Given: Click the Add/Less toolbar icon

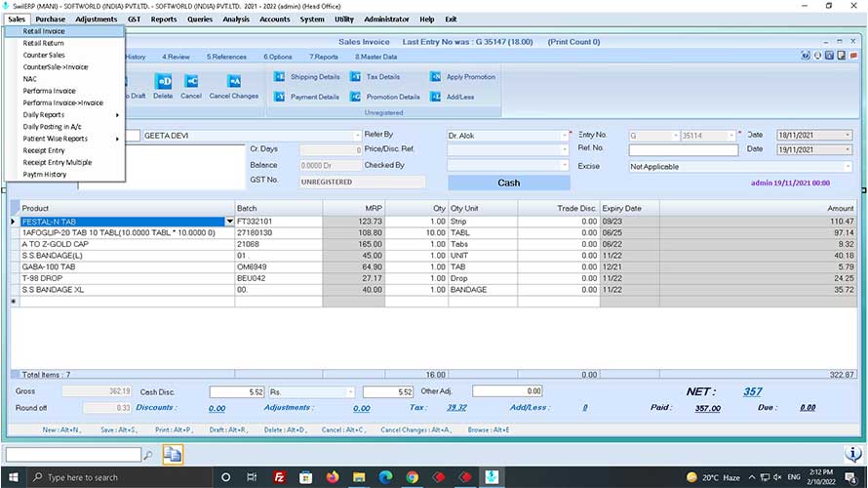Looking at the screenshot, I should point(436,97).
